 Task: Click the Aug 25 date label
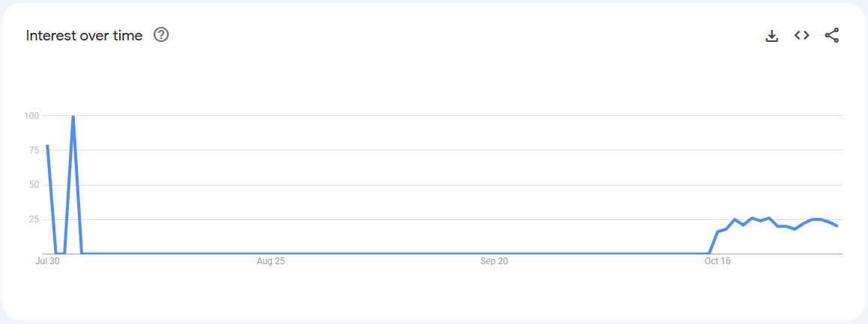pyautogui.click(x=270, y=261)
